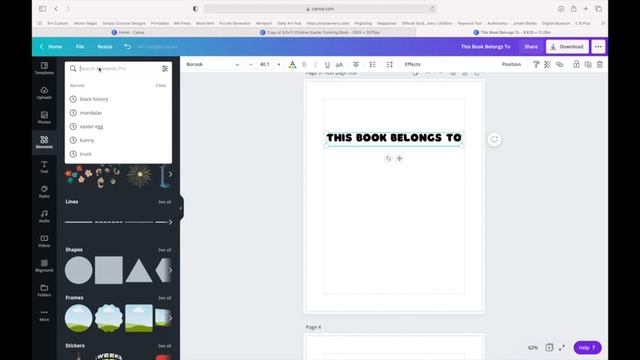Decrease the font size

tap(251, 64)
